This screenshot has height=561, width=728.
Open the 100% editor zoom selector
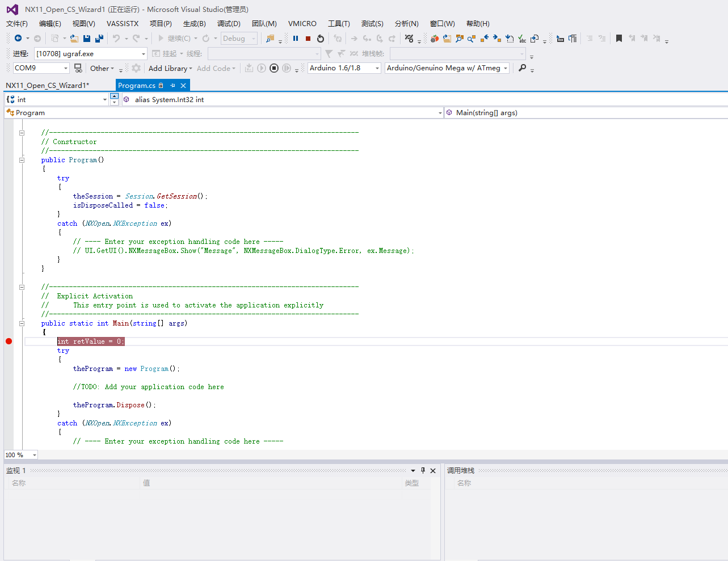tap(20, 454)
